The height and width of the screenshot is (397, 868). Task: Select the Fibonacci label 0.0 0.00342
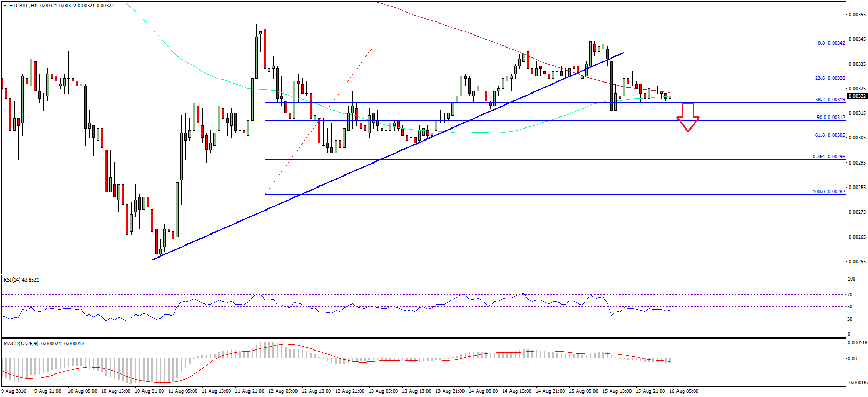point(831,43)
